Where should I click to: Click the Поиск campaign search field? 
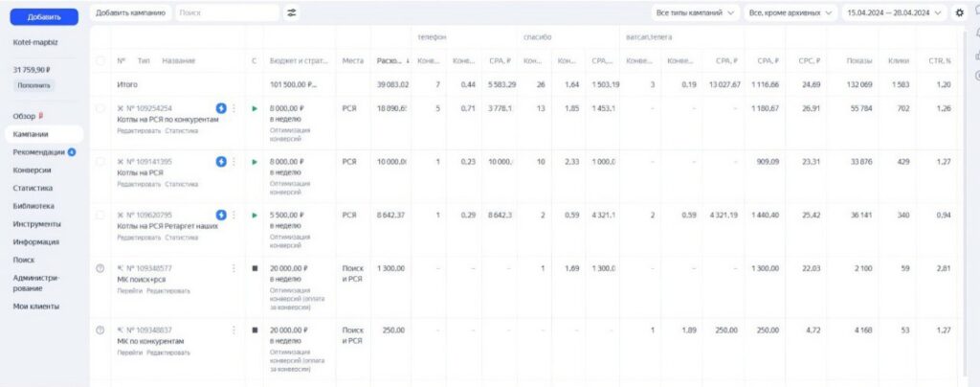(x=226, y=12)
